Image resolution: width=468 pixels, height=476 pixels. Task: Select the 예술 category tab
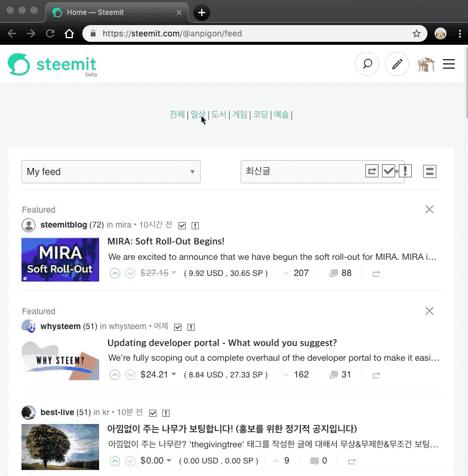pos(281,115)
